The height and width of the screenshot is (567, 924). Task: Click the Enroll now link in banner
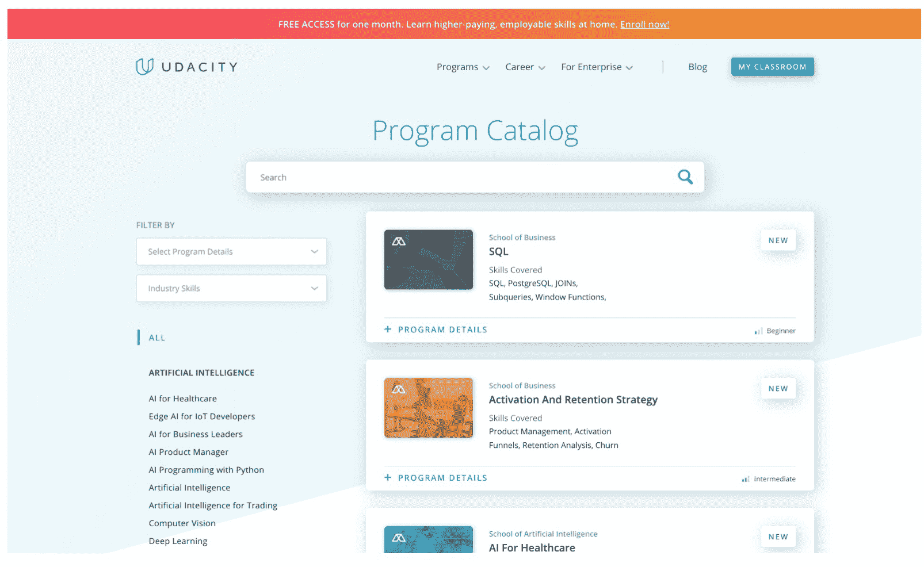tap(644, 24)
